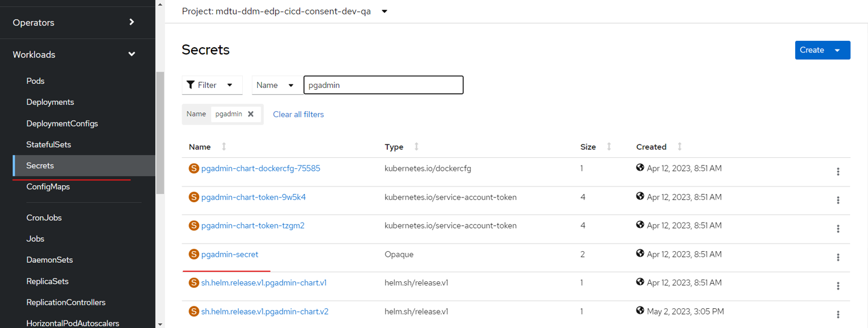Open kebab menu for pgadmin-secret row
Image resolution: width=868 pixels, height=328 pixels.
(838, 258)
